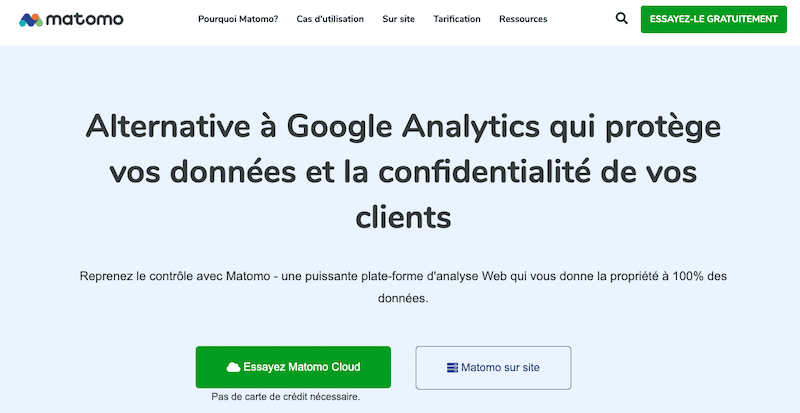Click the Essayez Matomo Cloud label
800x413 pixels.
301,367
